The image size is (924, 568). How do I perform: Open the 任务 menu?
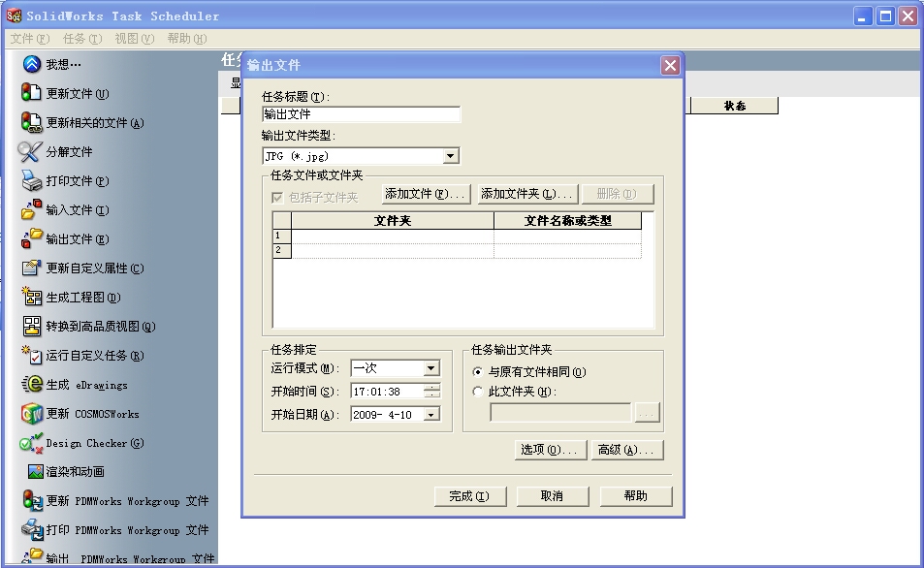pyautogui.click(x=82, y=39)
